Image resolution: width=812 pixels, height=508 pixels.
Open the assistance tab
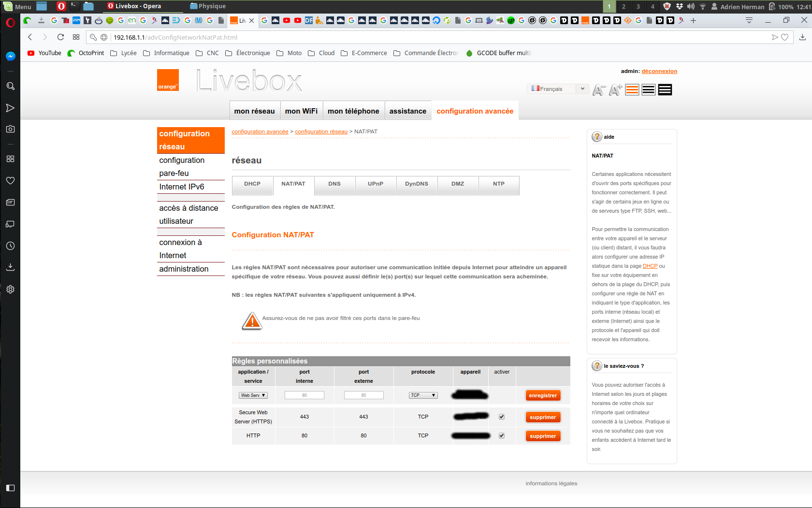pyautogui.click(x=408, y=111)
